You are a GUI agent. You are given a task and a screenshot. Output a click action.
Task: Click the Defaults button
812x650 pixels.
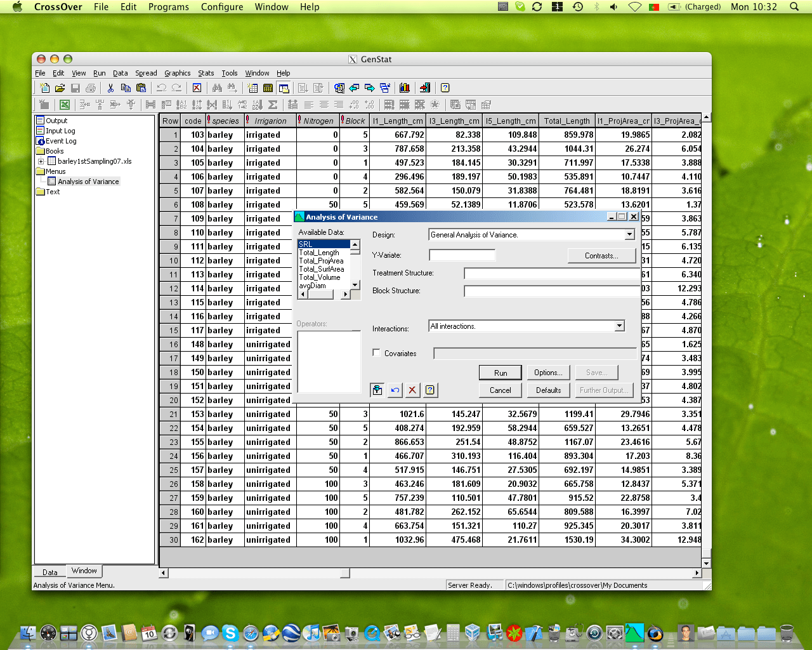point(548,390)
